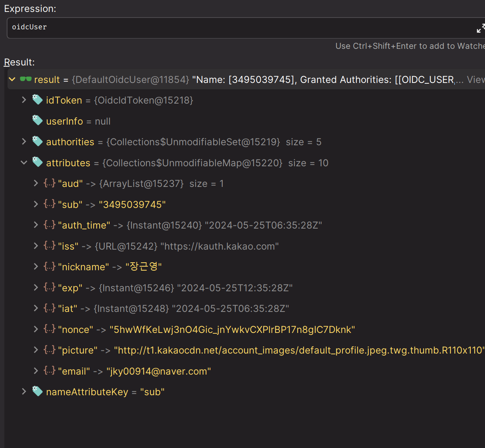The image size is (485, 448).
Task: Click the glasses watch icon beside result
Action: 26,79
